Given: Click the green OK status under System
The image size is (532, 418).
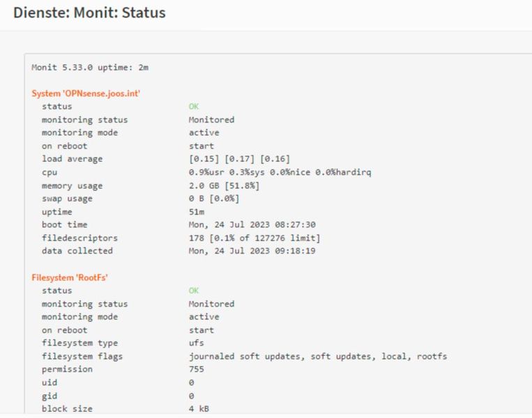Looking at the screenshot, I should 194,107.
